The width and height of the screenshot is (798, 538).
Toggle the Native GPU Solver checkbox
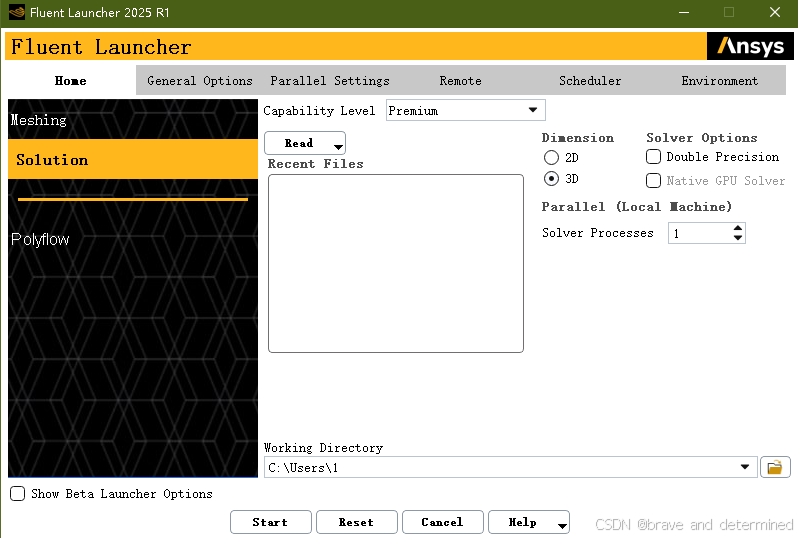653,181
